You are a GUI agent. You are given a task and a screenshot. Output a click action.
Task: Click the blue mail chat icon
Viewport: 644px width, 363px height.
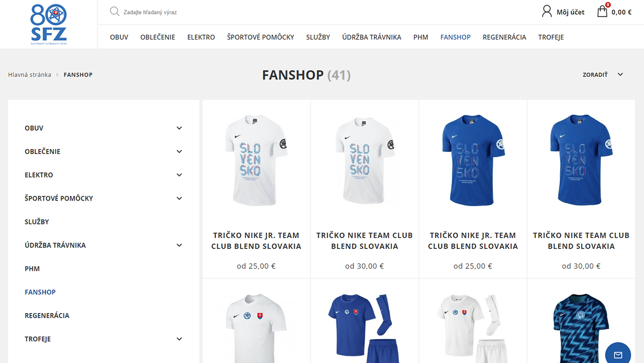(618, 355)
